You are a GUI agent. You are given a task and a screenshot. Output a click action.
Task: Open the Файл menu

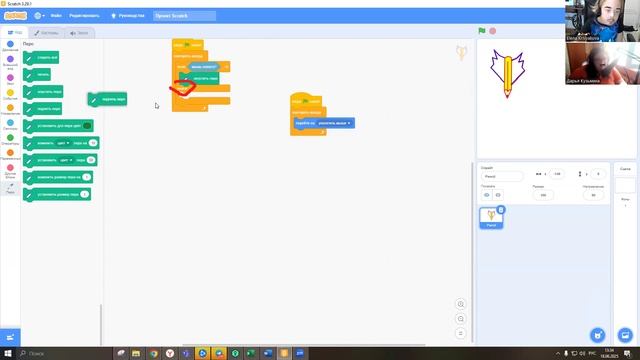(x=56, y=16)
